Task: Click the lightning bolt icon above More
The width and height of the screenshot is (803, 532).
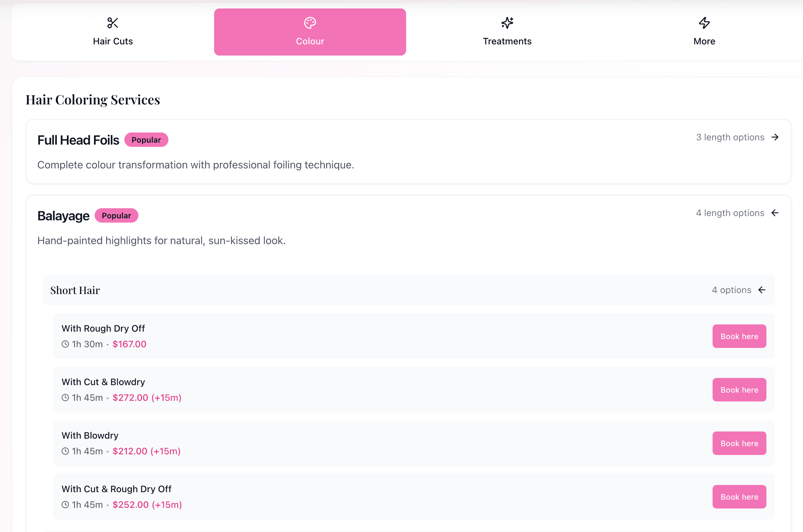Action: coord(704,23)
